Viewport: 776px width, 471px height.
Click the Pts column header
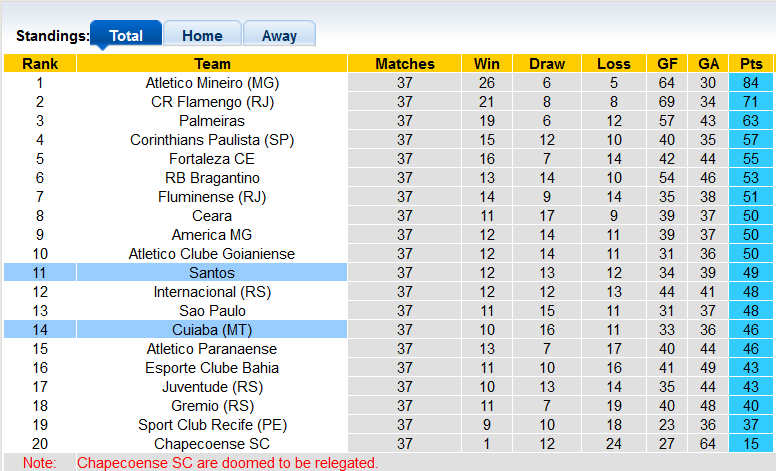coord(751,64)
